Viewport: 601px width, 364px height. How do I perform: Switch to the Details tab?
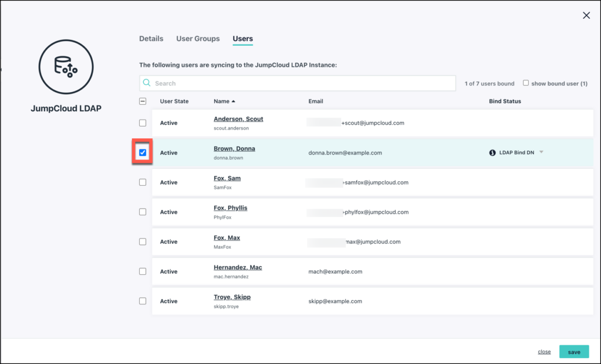[x=151, y=39]
